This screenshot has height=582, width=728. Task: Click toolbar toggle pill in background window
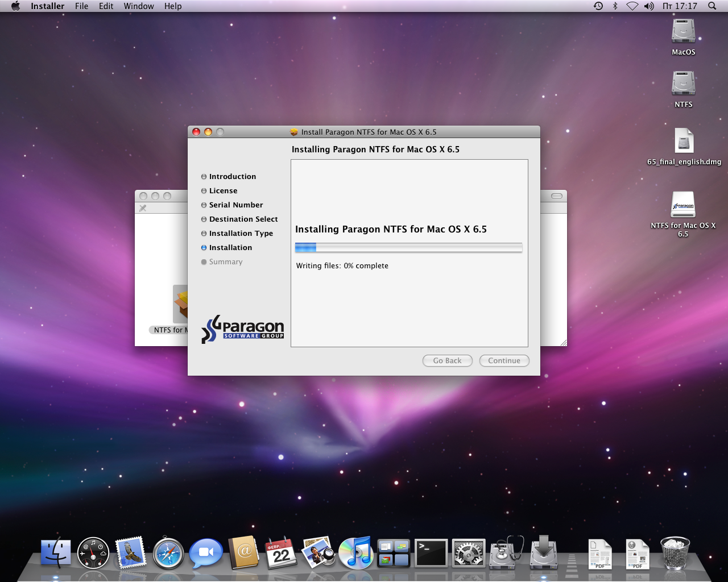557,196
